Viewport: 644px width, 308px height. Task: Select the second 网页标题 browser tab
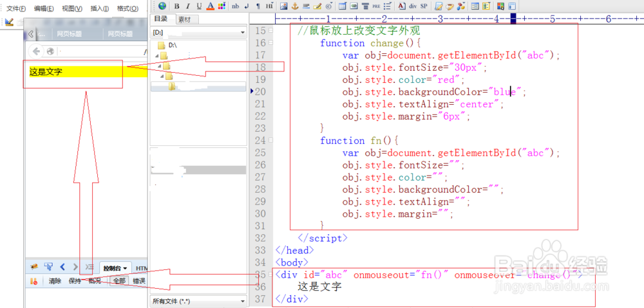[x=120, y=34]
